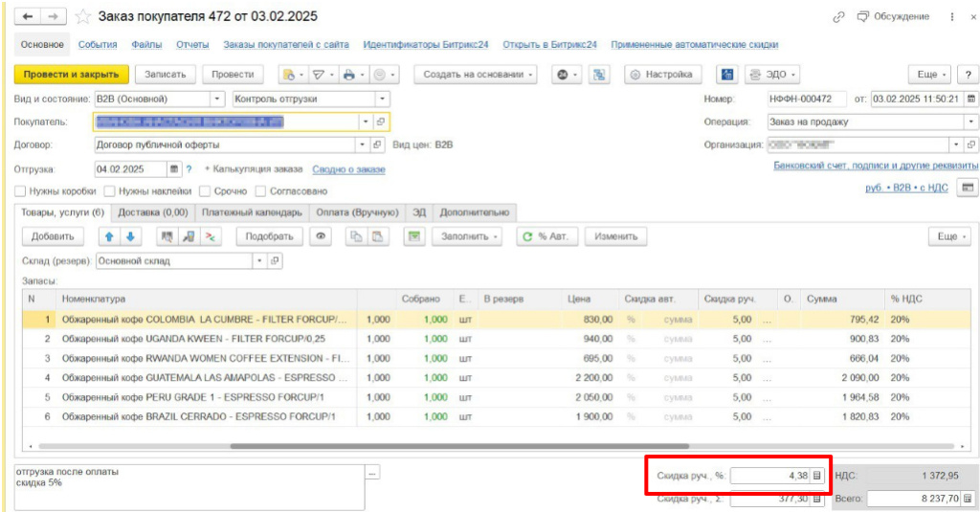Go forward with the right arrow icon

54,17
